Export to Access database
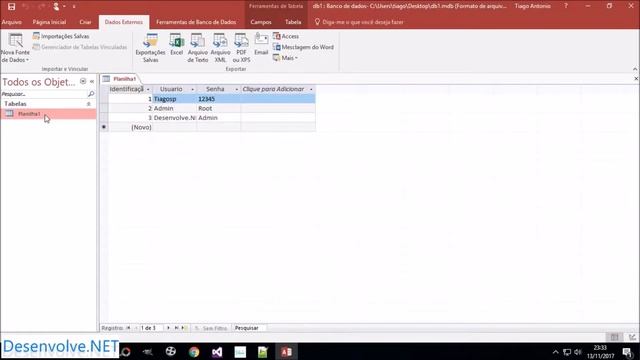 pos(286,36)
